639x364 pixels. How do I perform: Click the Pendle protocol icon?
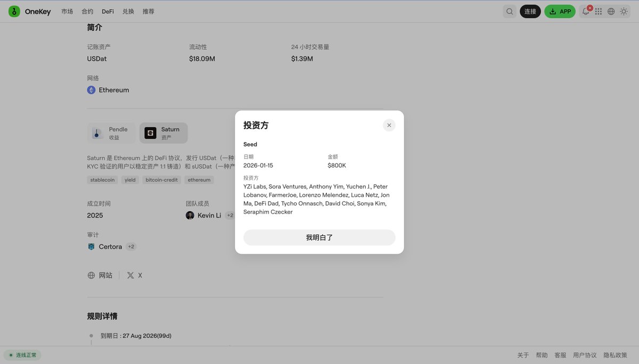(96, 133)
